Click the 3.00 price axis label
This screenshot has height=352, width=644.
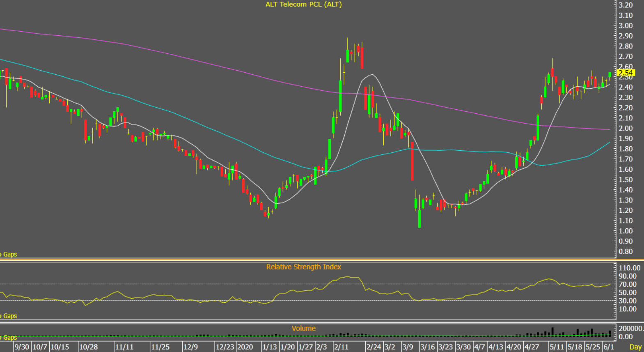(x=626, y=25)
